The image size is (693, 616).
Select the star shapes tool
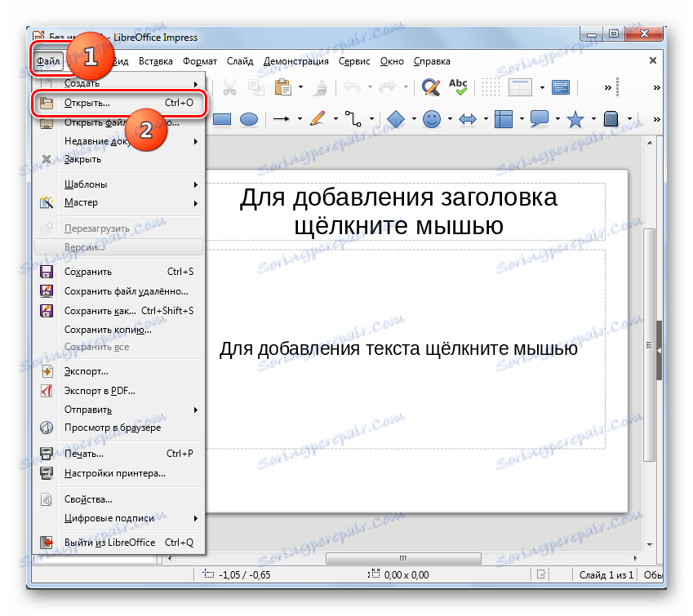pyautogui.click(x=575, y=119)
